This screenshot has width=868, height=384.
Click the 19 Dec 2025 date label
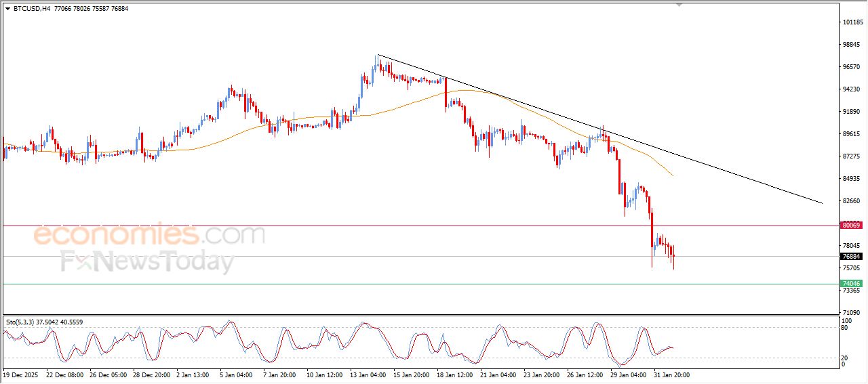point(21,375)
